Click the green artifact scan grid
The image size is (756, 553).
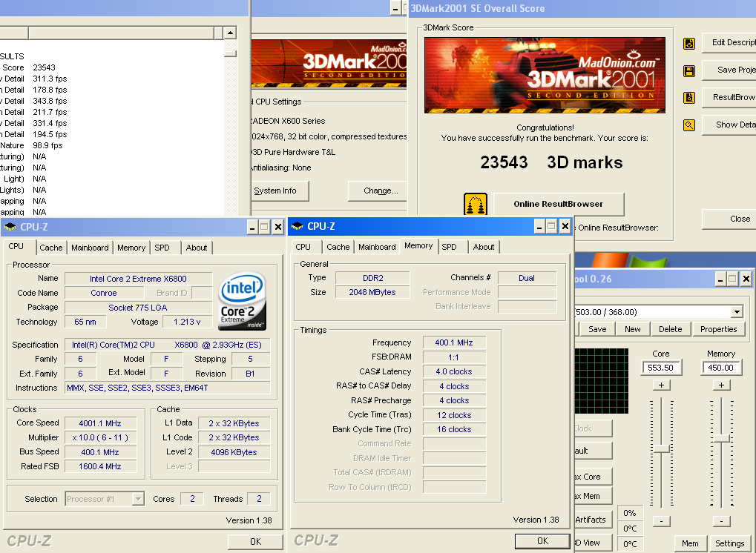(601, 380)
